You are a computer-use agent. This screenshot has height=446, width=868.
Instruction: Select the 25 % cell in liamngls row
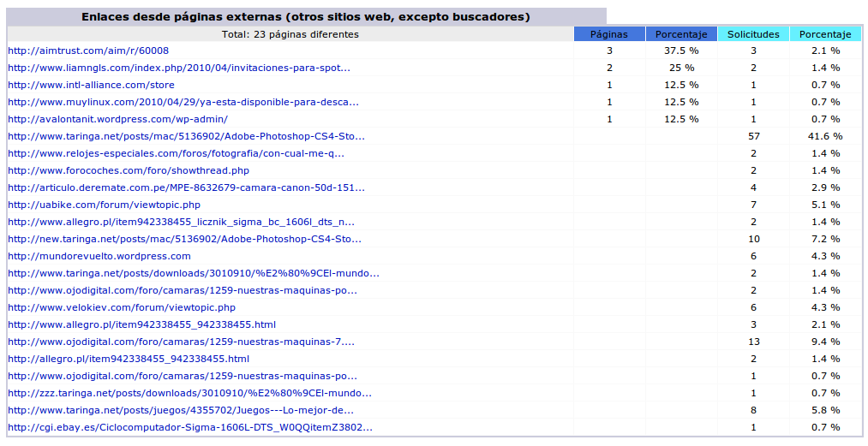point(681,68)
